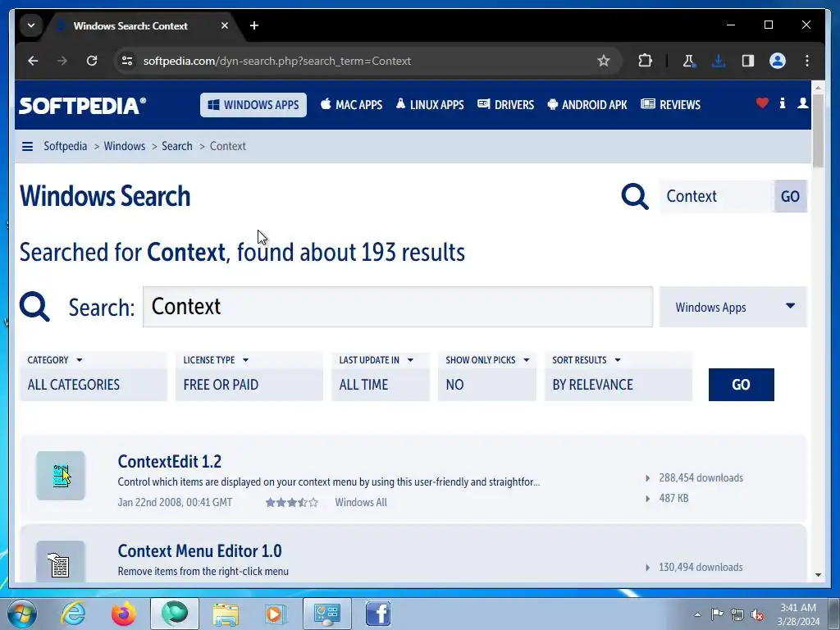Click the ContextEdit star rating
Viewport: 840px width, 630px height.
292,503
